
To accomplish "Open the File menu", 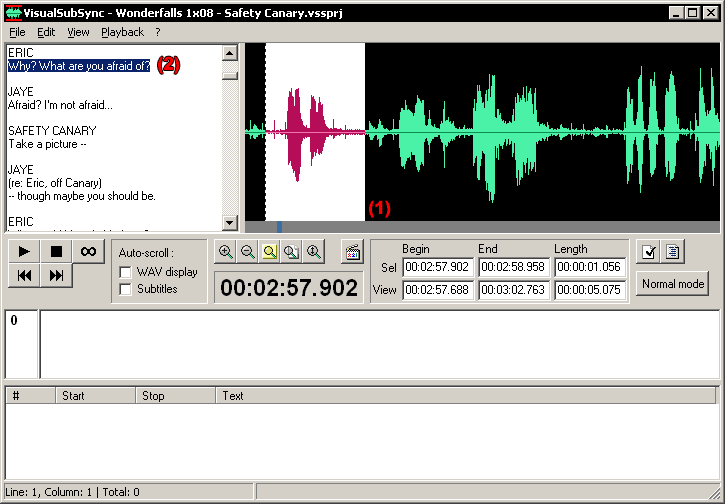I will (x=17, y=32).
